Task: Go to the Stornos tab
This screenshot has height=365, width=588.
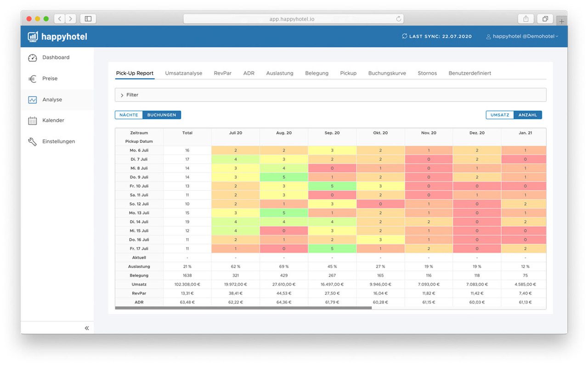Action: [x=427, y=73]
